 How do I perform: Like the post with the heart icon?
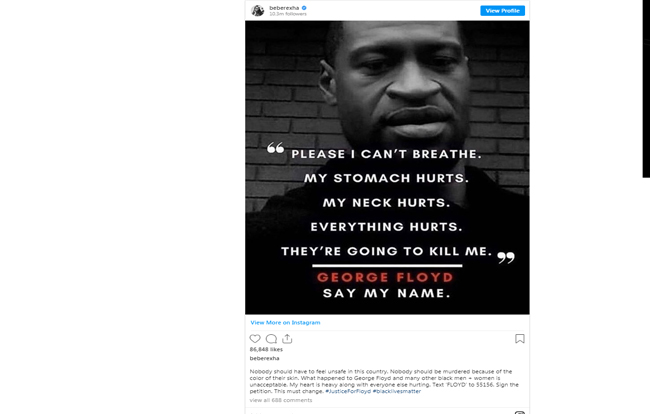pyautogui.click(x=255, y=339)
